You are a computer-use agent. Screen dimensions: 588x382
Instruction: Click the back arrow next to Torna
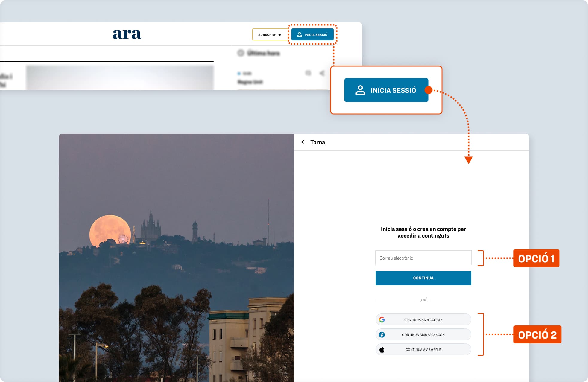304,142
